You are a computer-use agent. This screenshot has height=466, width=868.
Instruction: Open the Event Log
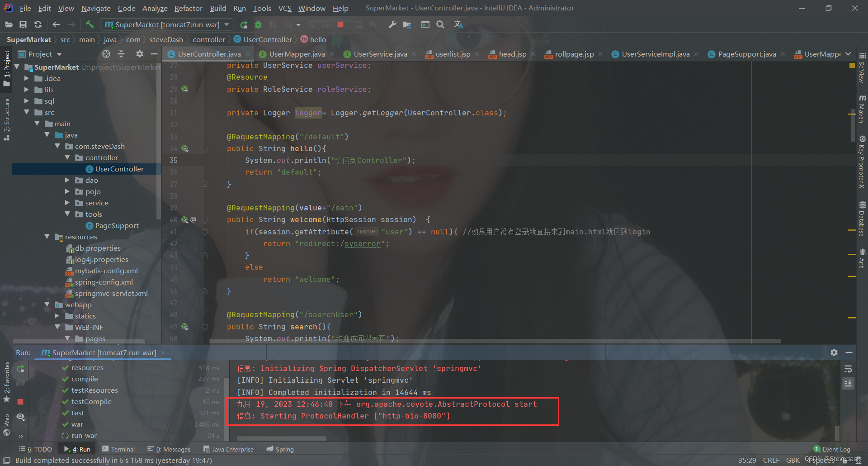point(832,449)
